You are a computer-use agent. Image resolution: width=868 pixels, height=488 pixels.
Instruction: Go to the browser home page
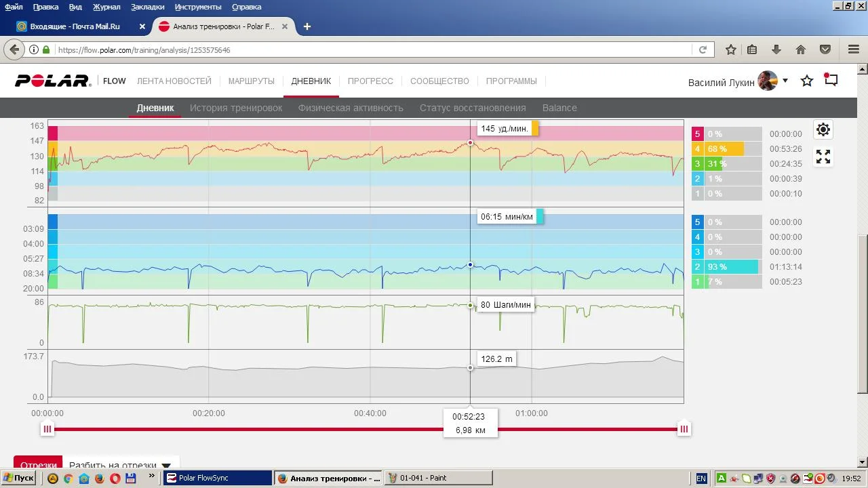[801, 49]
